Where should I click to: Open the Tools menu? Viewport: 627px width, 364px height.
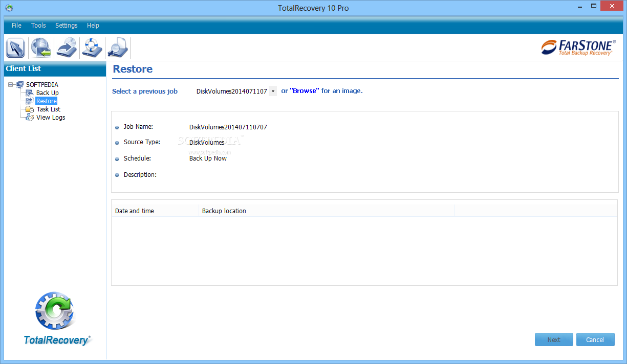[38, 25]
